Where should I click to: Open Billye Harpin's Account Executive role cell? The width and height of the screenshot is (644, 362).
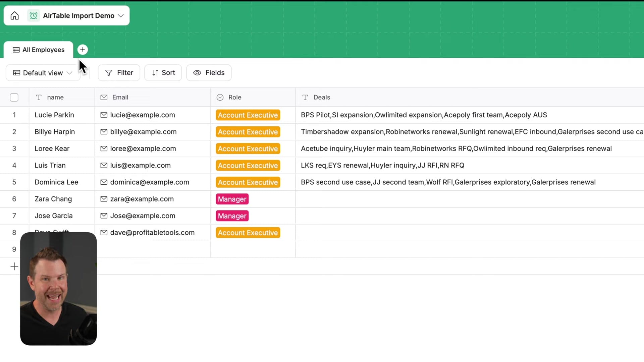(x=253, y=132)
